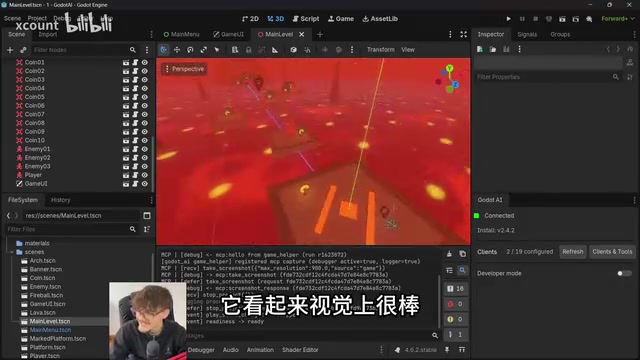640x360 pixels.
Task: Pause the running project
Action: (x=522, y=19)
